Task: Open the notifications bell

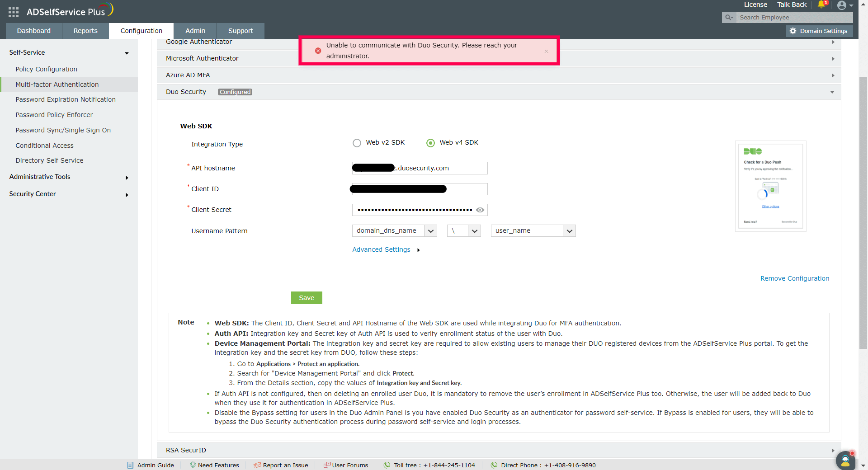Action: 821,5
